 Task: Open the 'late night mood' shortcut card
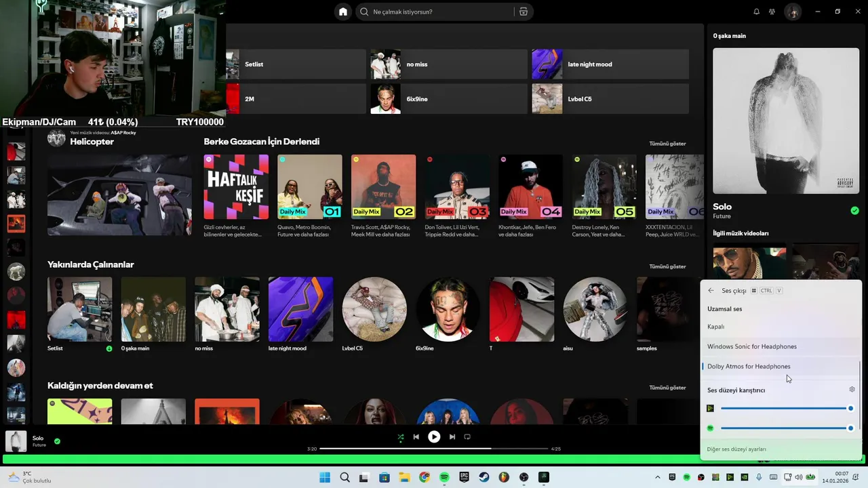[x=610, y=64]
